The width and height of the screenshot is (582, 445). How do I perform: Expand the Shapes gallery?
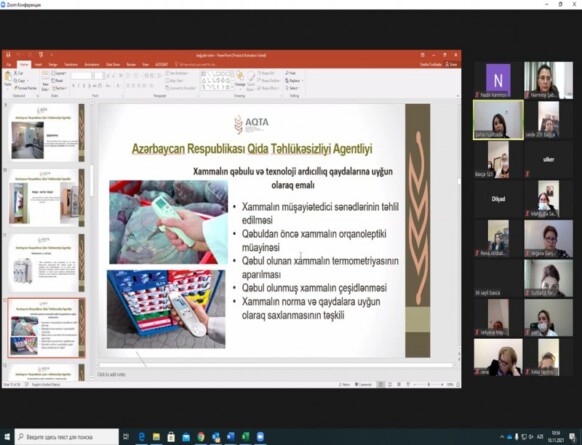click(233, 88)
